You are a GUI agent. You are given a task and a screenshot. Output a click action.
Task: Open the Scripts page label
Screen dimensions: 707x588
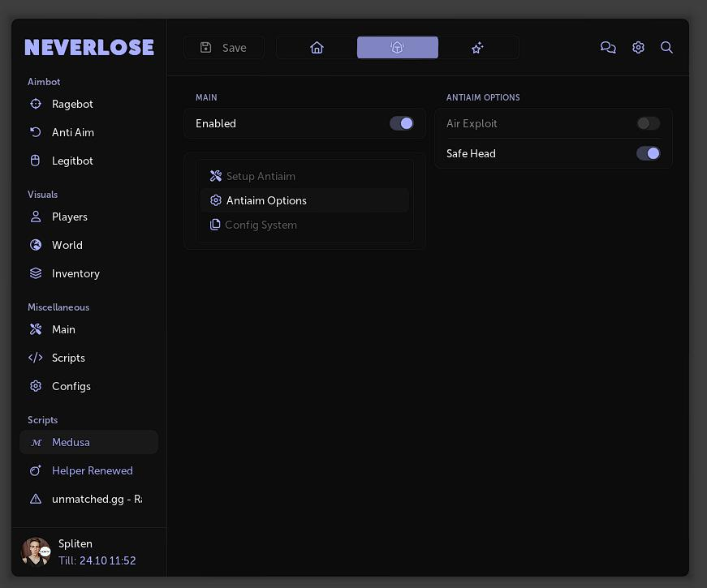tap(68, 358)
